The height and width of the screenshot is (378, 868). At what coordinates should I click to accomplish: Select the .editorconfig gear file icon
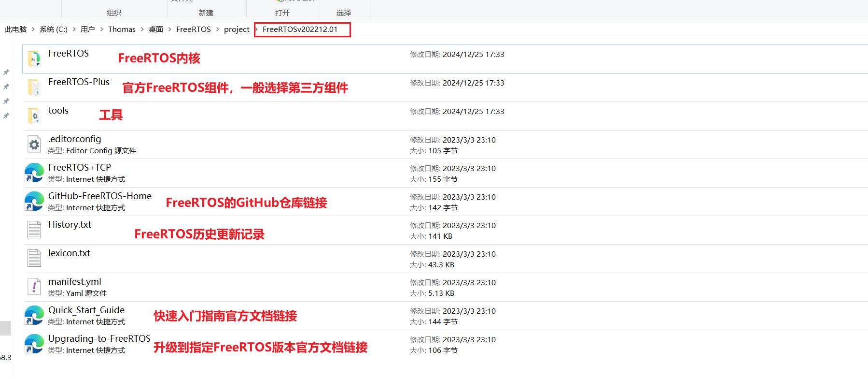(34, 145)
